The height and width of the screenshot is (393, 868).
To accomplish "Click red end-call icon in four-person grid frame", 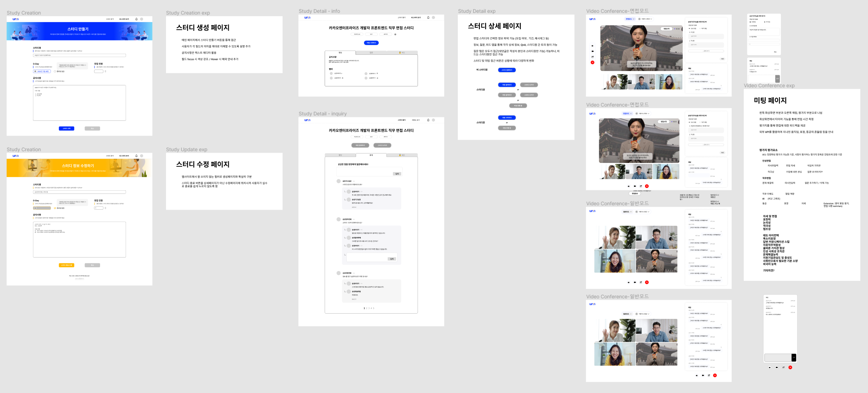I will coord(647,282).
